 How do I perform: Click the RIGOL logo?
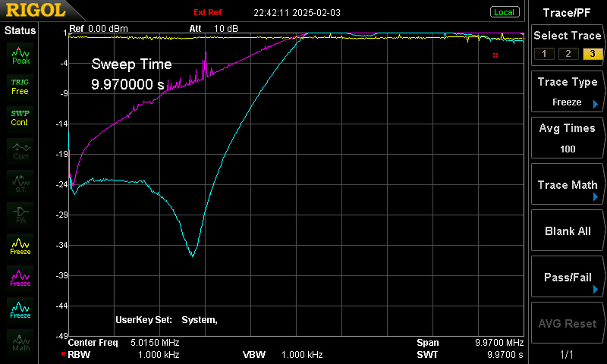[36, 10]
